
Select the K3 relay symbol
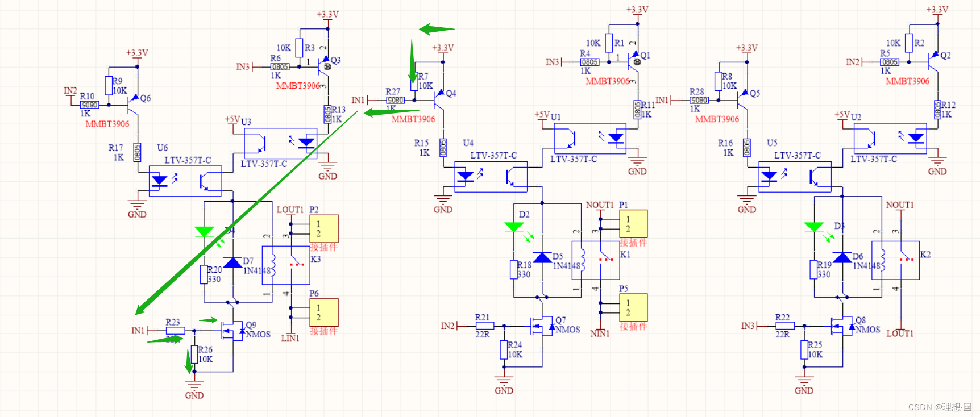(285, 265)
